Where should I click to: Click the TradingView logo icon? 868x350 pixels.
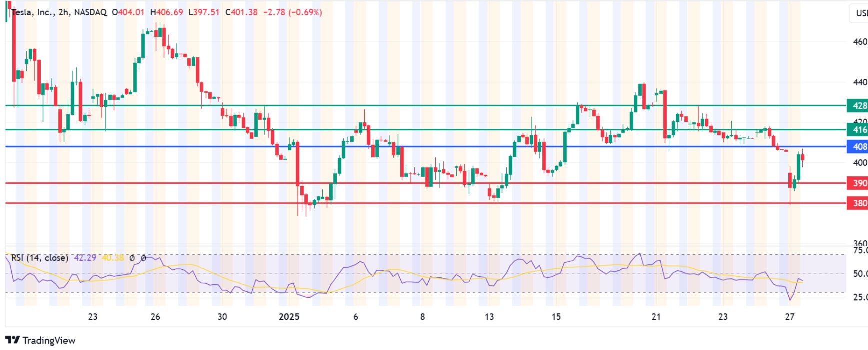pos(13,340)
